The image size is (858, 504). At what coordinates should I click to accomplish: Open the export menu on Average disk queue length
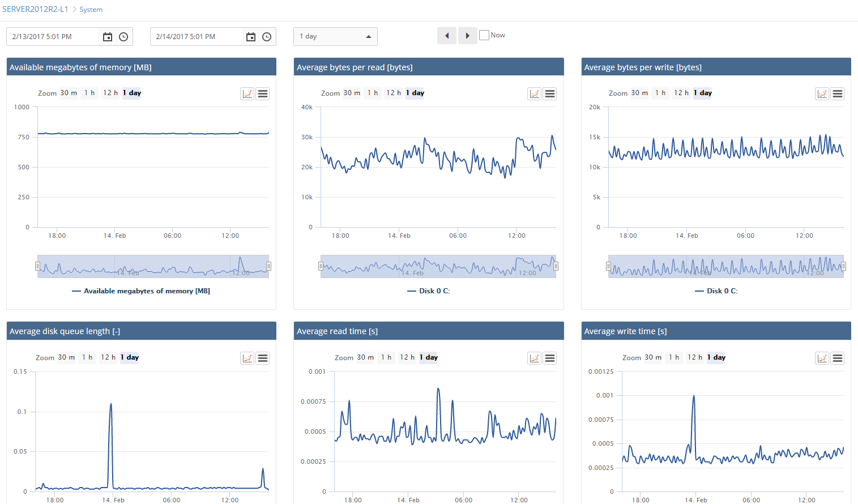262,357
